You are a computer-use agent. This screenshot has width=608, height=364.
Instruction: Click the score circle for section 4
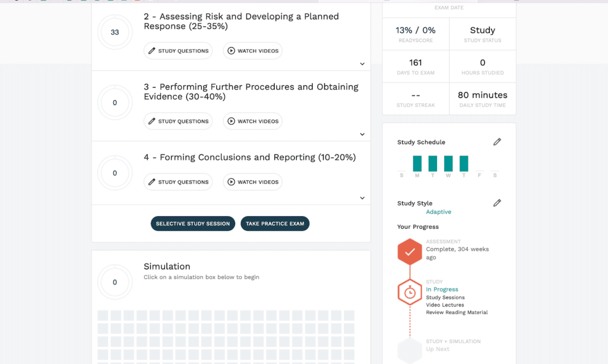tap(115, 173)
